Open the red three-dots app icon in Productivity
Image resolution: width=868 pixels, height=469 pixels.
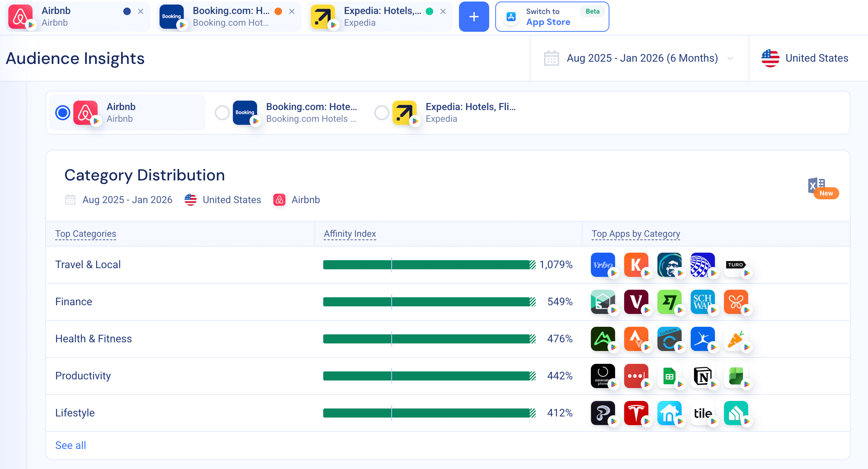[636, 376]
